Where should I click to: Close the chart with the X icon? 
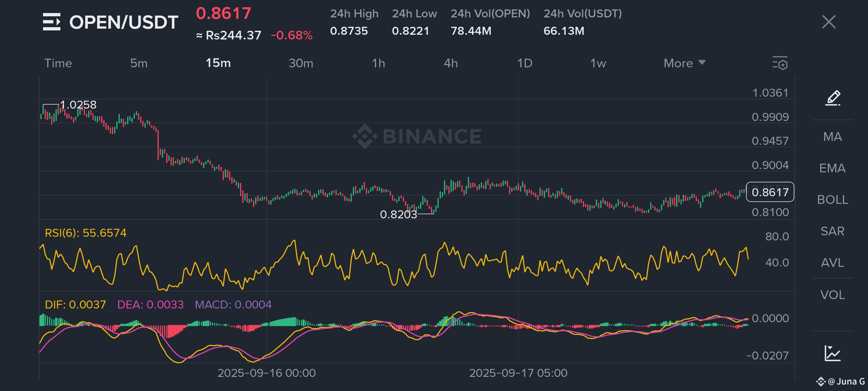pyautogui.click(x=829, y=22)
